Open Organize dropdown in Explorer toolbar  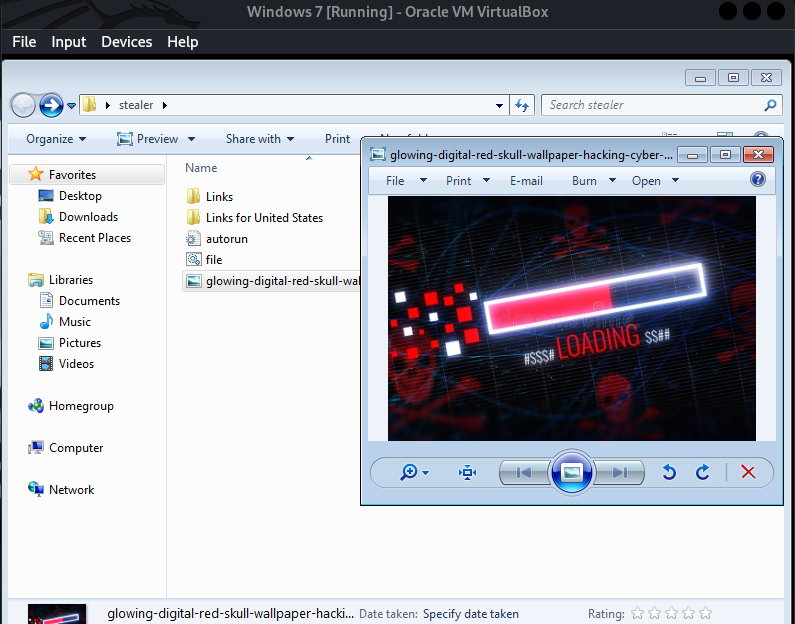pos(56,139)
